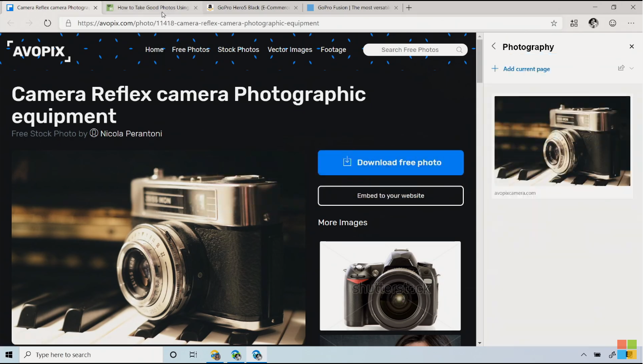Open Windows Task View icon
Viewport: 643px width, 364px height.
(193, 355)
